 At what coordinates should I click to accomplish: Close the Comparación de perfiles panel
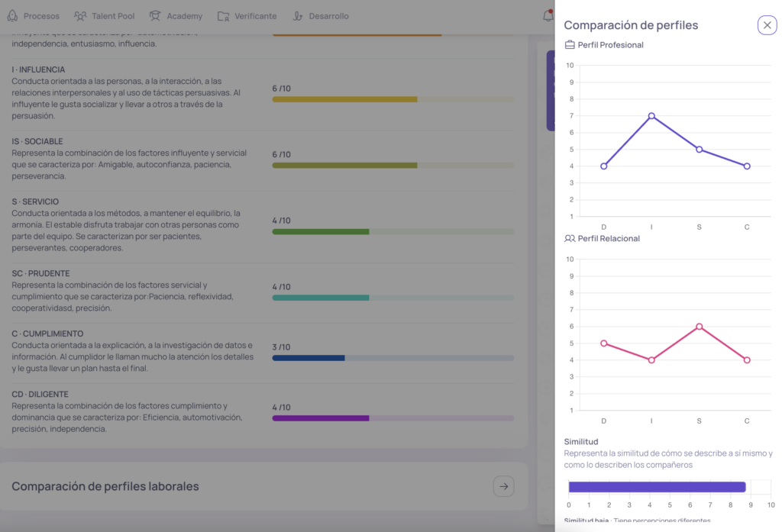pyautogui.click(x=767, y=25)
